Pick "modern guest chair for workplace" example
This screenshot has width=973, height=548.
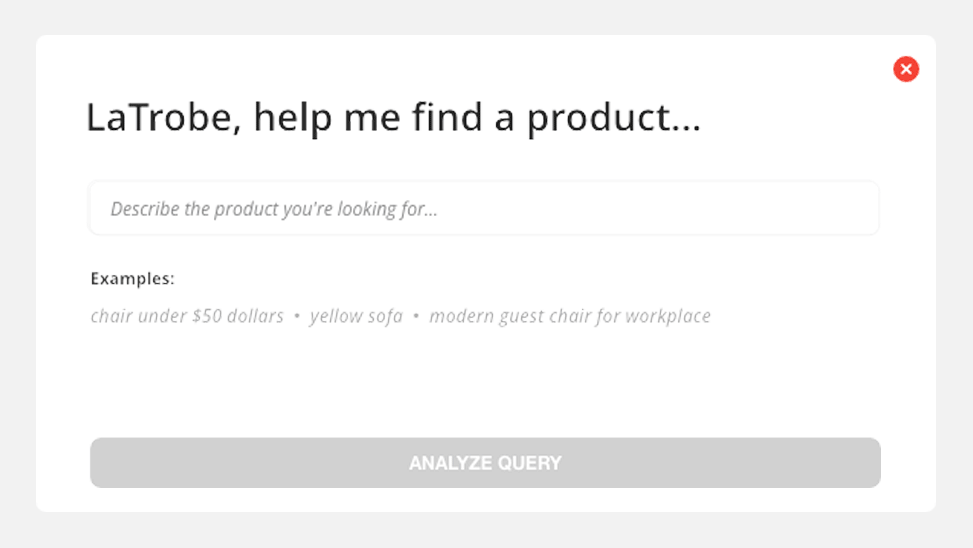pos(570,316)
